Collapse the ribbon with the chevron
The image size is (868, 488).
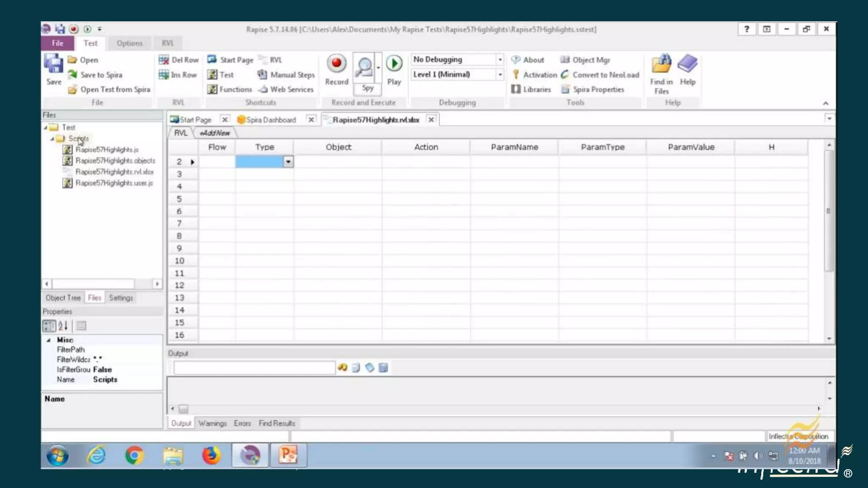826,103
